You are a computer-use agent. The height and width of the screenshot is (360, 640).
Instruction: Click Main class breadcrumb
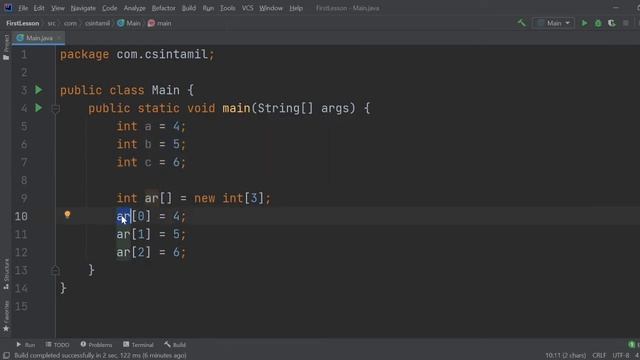[129, 23]
